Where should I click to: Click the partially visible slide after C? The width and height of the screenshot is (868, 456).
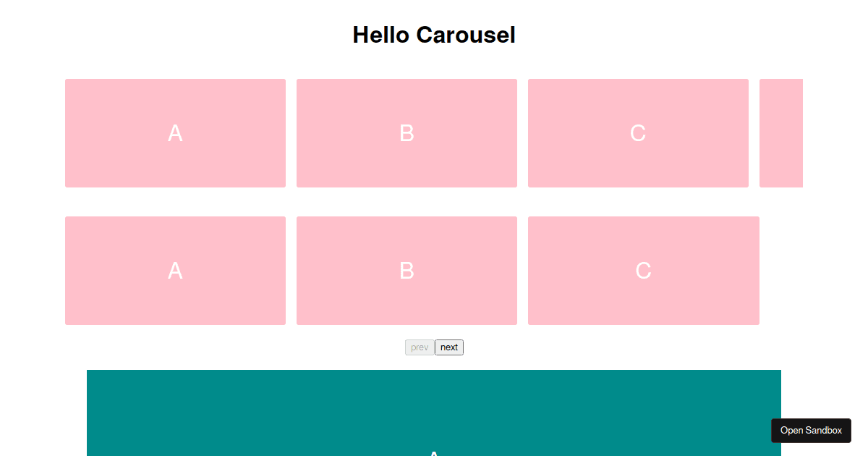(780, 133)
